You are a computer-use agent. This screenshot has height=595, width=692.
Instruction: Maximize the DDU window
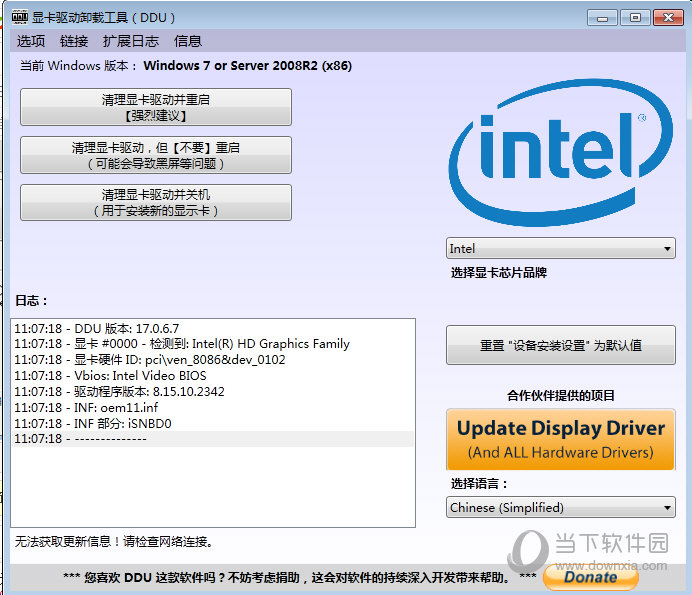[x=634, y=17]
